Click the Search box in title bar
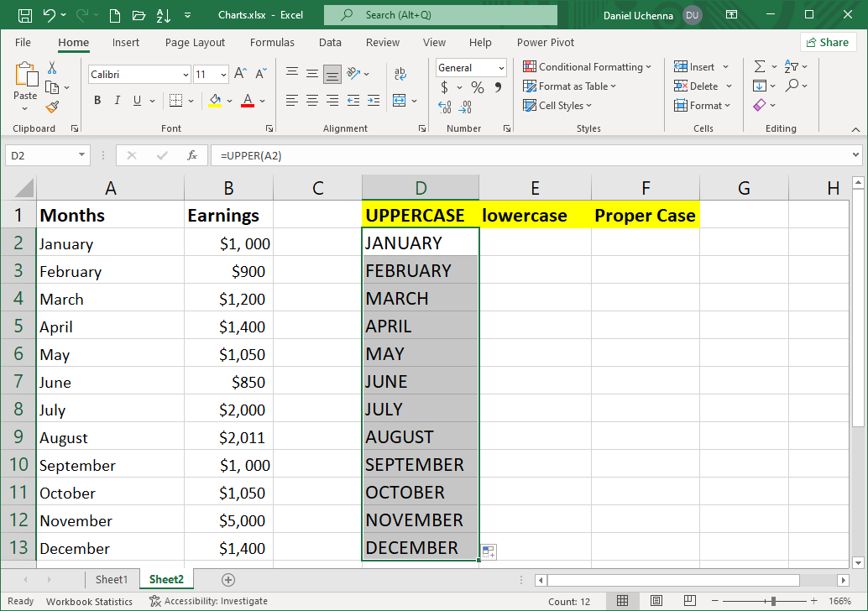The width and height of the screenshot is (868, 611). coord(441,15)
